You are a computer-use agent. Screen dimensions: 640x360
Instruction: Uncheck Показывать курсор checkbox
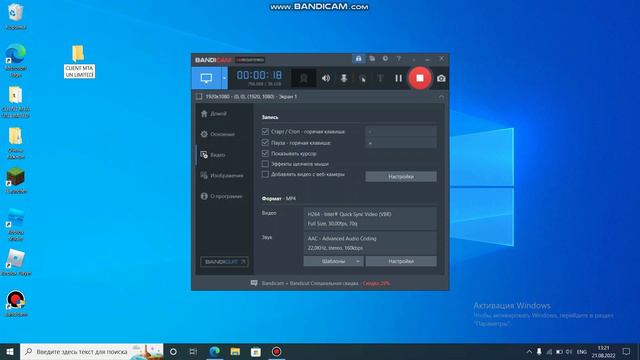(x=265, y=153)
